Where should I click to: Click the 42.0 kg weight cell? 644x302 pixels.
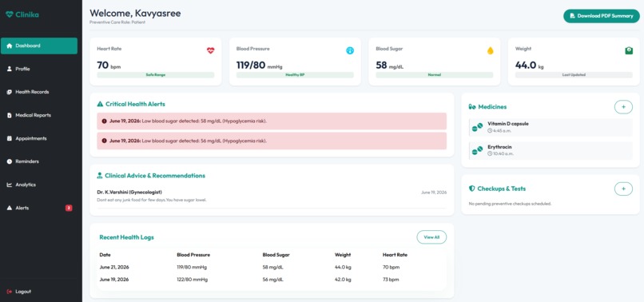pos(343,280)
